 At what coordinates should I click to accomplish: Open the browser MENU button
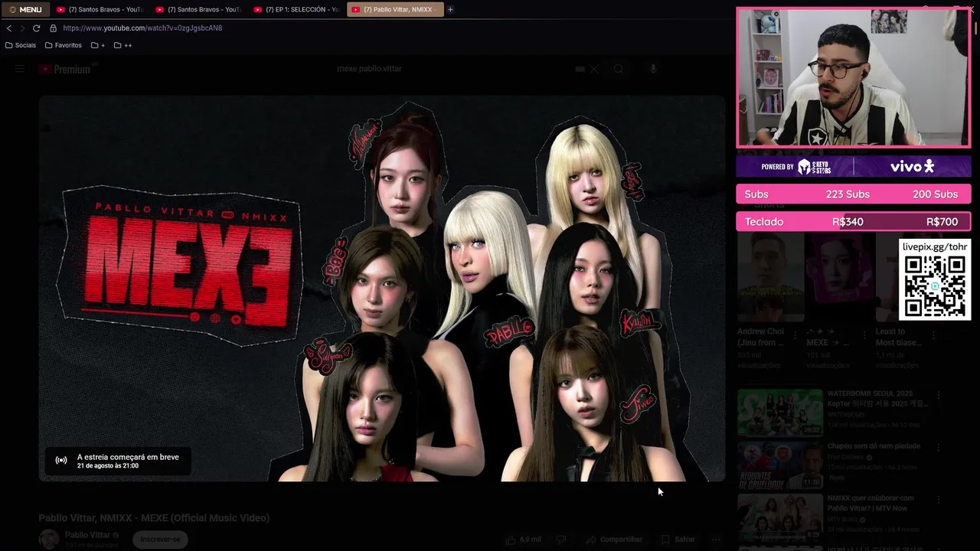click(x=25, y=9)
